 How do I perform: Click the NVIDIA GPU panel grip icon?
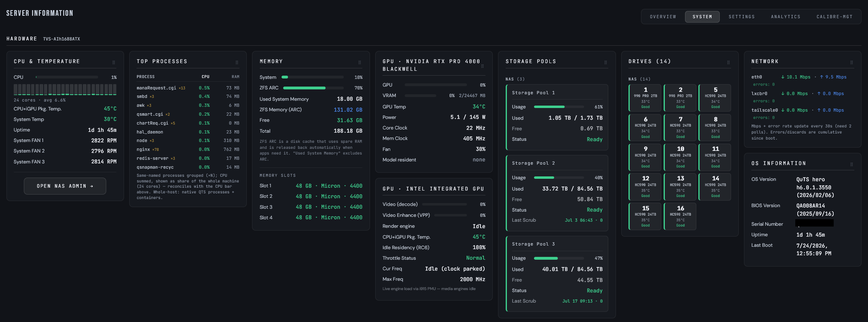click(x=482, y=66)
